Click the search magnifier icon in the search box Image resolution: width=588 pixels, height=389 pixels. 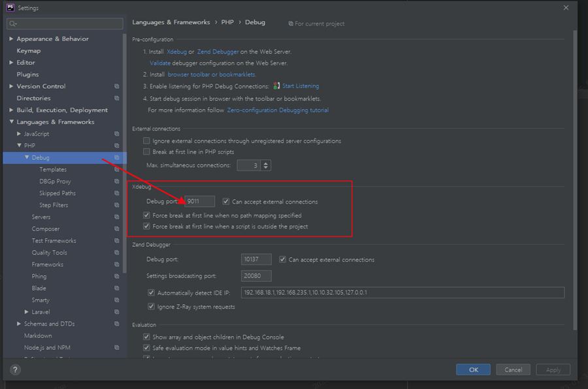(12, 24)
